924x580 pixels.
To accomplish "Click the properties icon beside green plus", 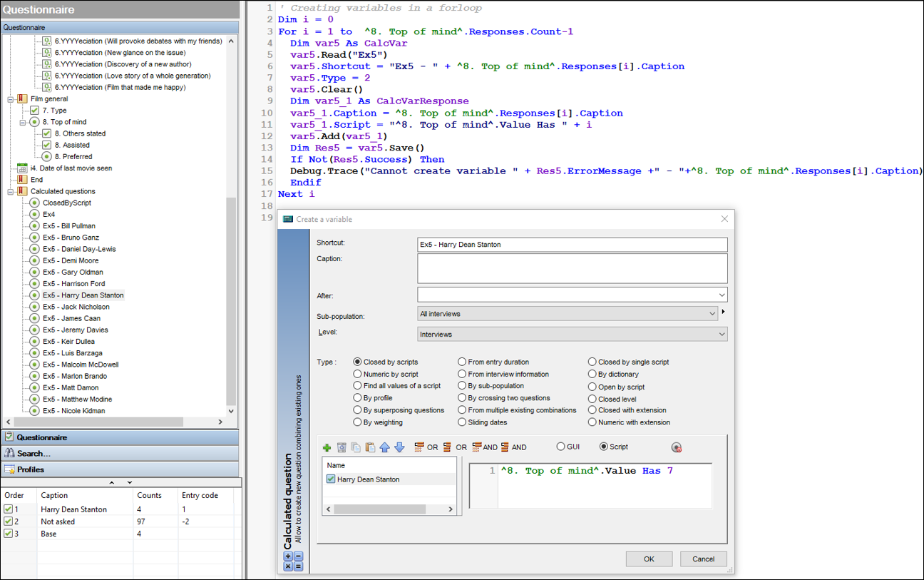I will click(x=342, y=447).
